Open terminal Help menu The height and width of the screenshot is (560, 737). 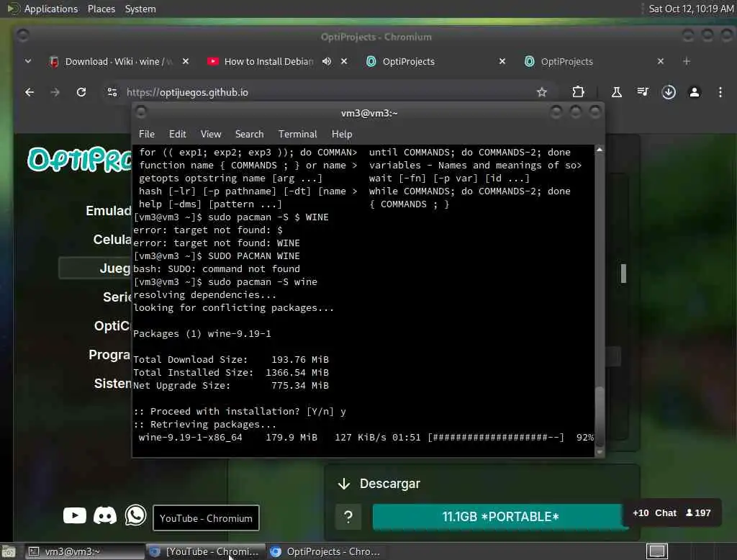342,134
